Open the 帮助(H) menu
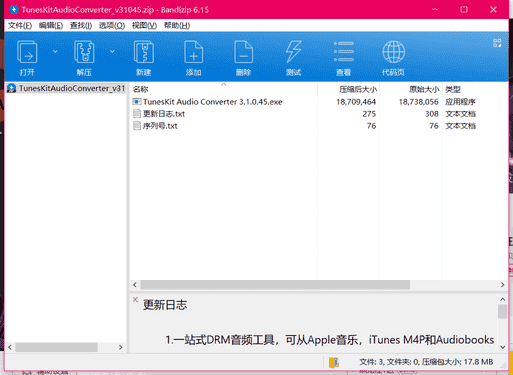This screenshot has height=375, width=513. [x=177, y=26]
